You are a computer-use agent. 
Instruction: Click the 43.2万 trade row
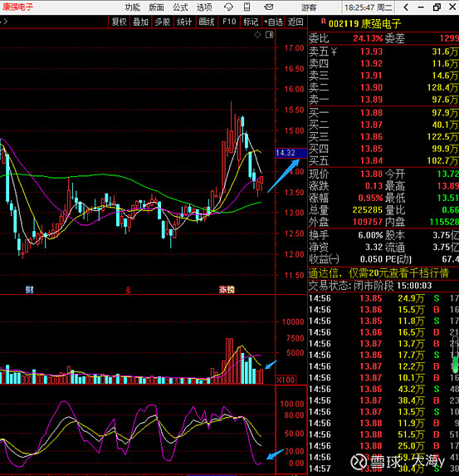pyautogui.click(x=383, y=389)
